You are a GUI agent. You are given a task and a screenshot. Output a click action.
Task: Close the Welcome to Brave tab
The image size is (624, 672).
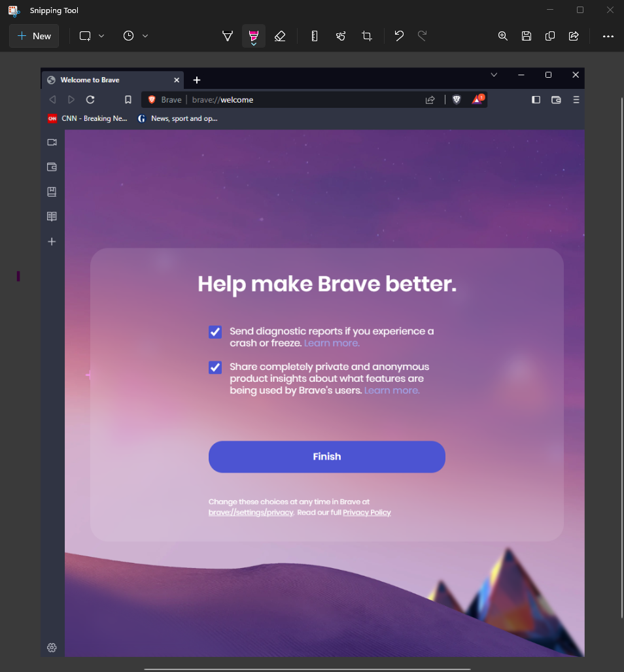(x=176, y=80)
